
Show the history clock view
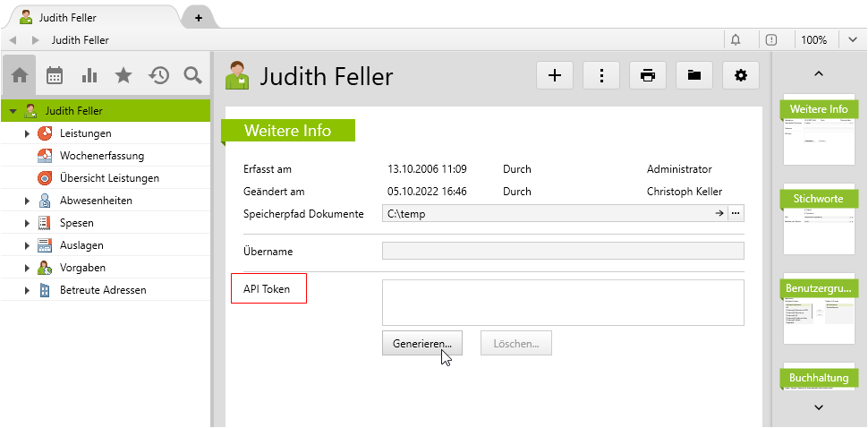click(x=158, y=76)
